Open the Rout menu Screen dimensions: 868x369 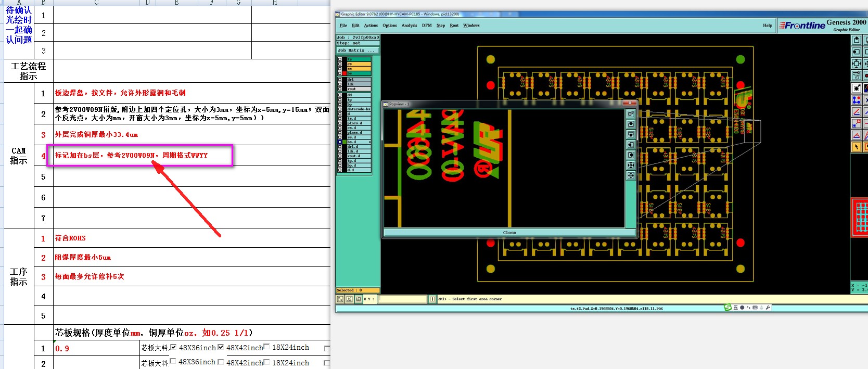[454, 25]
